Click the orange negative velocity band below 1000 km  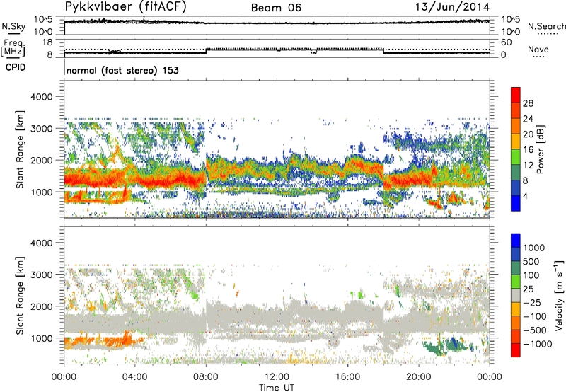105,341
